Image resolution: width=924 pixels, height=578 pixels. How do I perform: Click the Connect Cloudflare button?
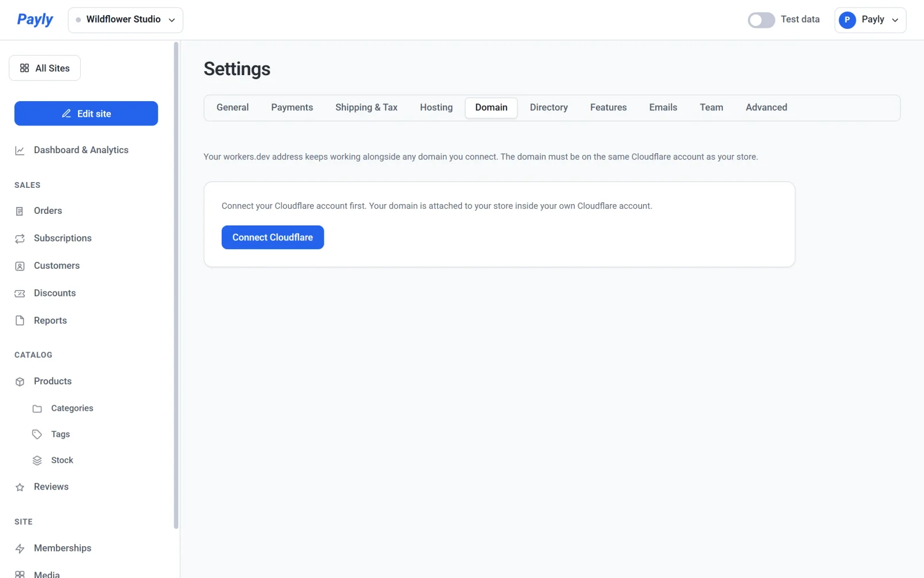pos(273,238)
